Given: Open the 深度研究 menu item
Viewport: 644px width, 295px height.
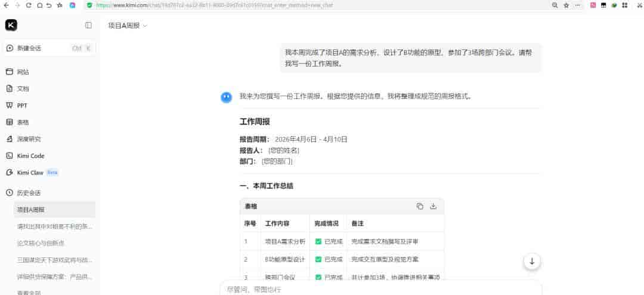Looking at the screenshot, I should click(x=51, y=139).
